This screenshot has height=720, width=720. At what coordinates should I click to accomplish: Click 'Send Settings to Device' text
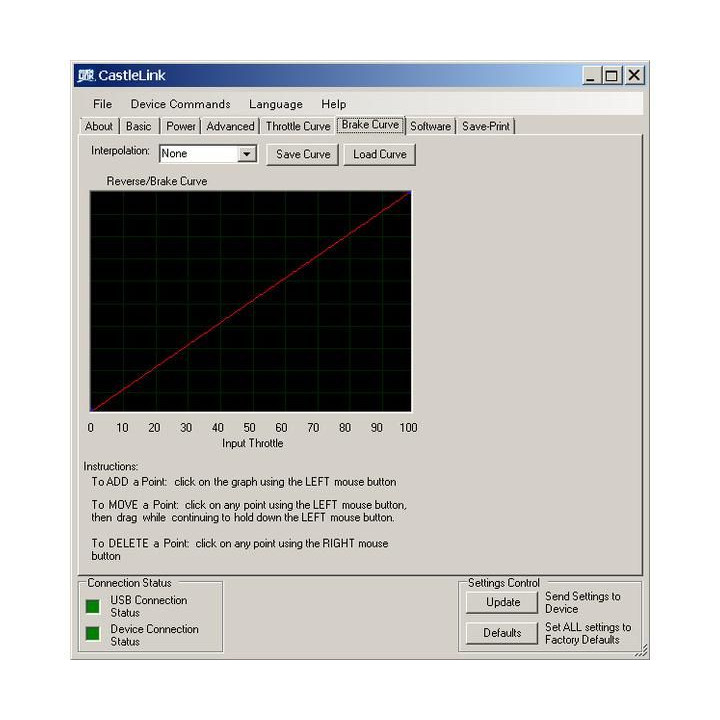tap(583, 602)
